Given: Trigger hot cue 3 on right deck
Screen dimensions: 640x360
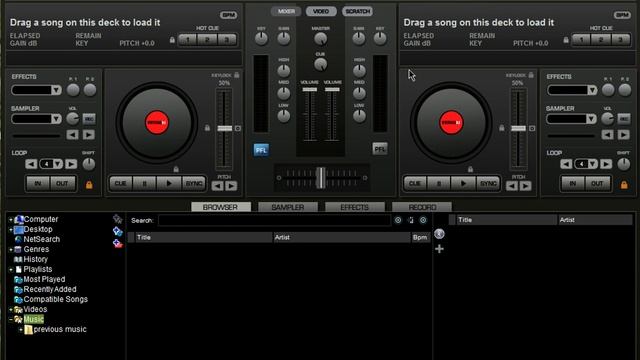Looking at the screenshot, I should 620,40.
